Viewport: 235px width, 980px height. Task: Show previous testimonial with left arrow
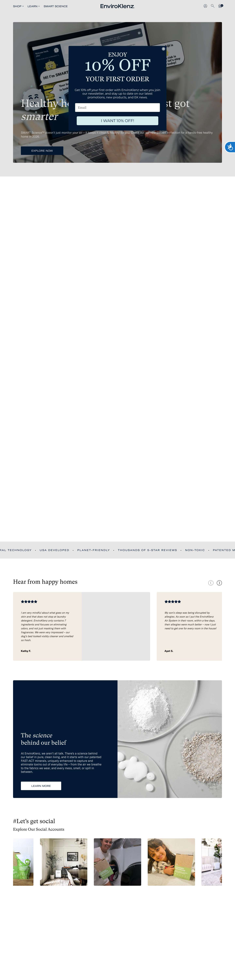pos(211,583)
